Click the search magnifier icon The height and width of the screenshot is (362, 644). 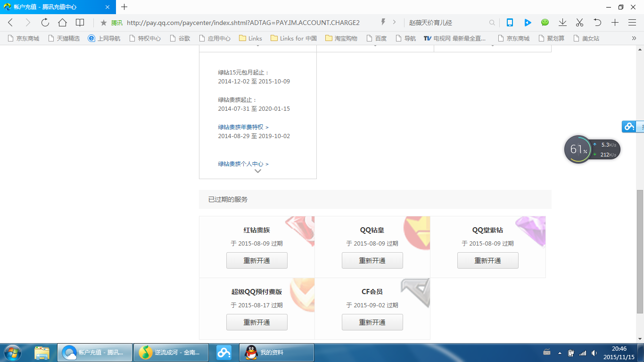(x=492, y=23)
